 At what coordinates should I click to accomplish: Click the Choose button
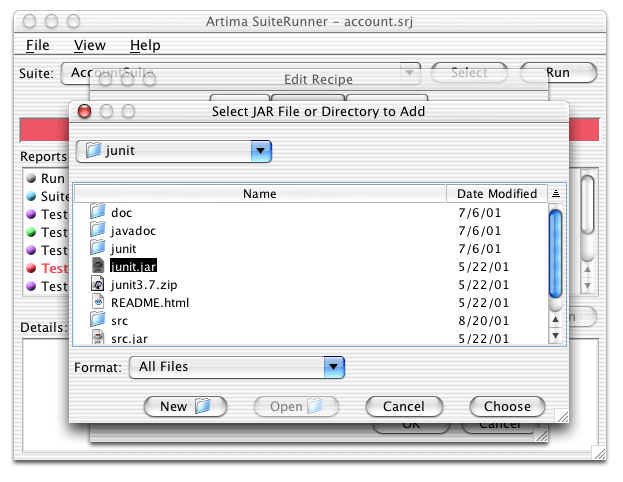507,407
